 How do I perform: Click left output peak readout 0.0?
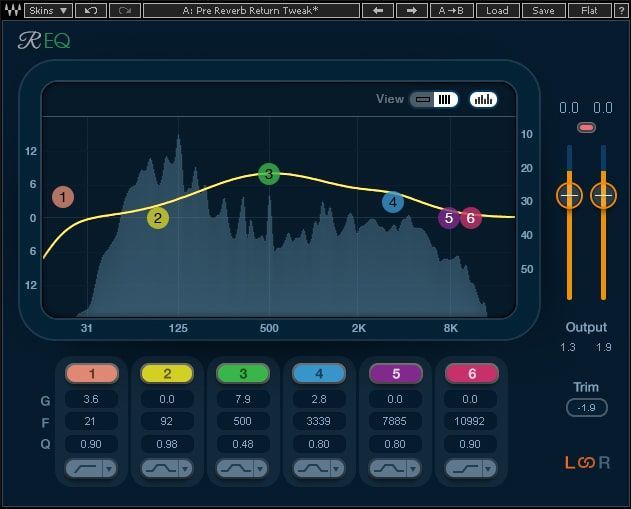tap(569, 108)
